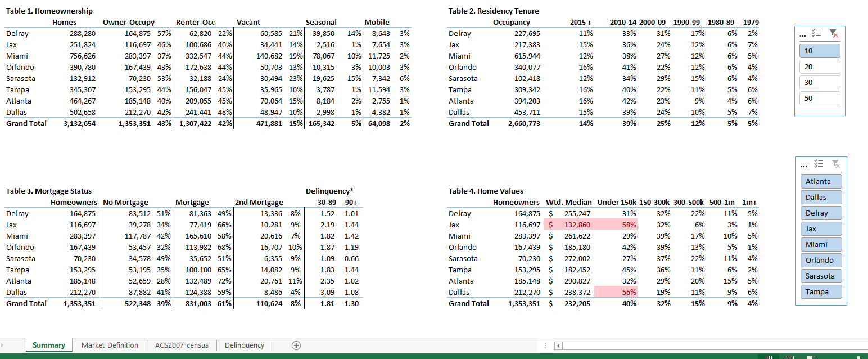The image size is (868, 359).
Task: Clear filters on the numeric slicer
Action: point(833,33)
